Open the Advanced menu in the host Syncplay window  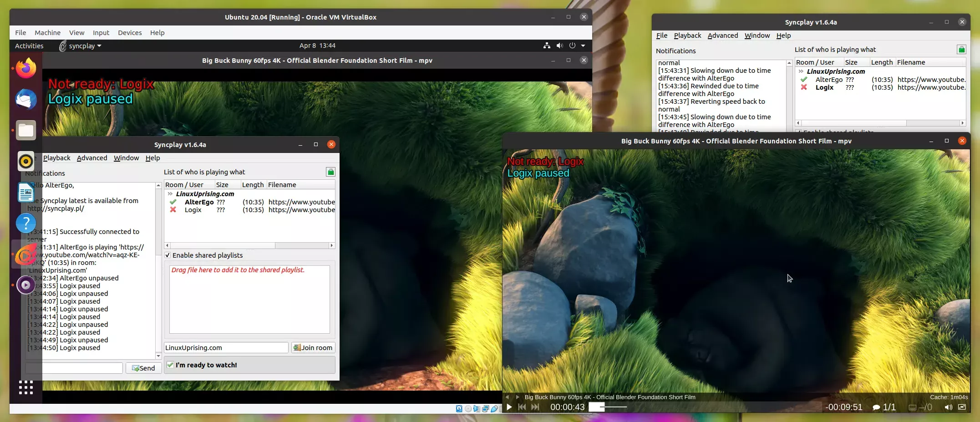point(723,36)
